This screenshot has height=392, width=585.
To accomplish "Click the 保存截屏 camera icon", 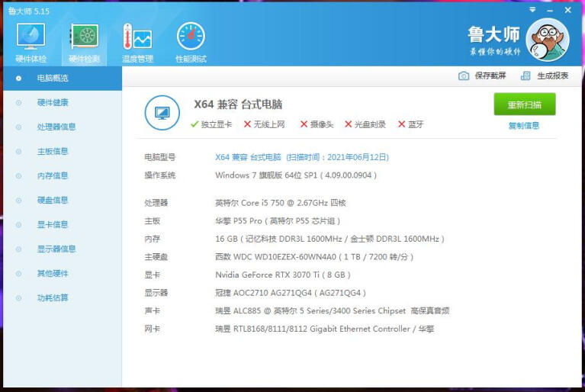I will click(464, 76).
